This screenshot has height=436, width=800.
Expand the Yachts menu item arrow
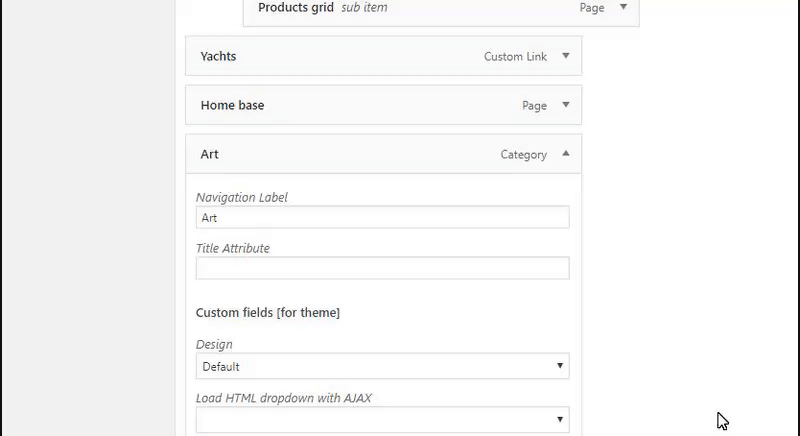pos(565,56)
